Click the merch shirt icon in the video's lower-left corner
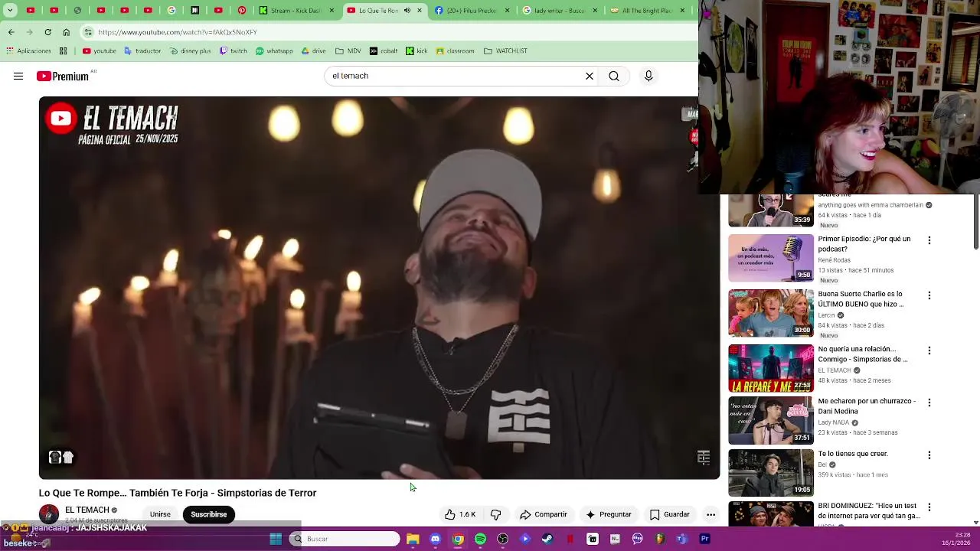The image size is (980, 551). pos(61,458)
